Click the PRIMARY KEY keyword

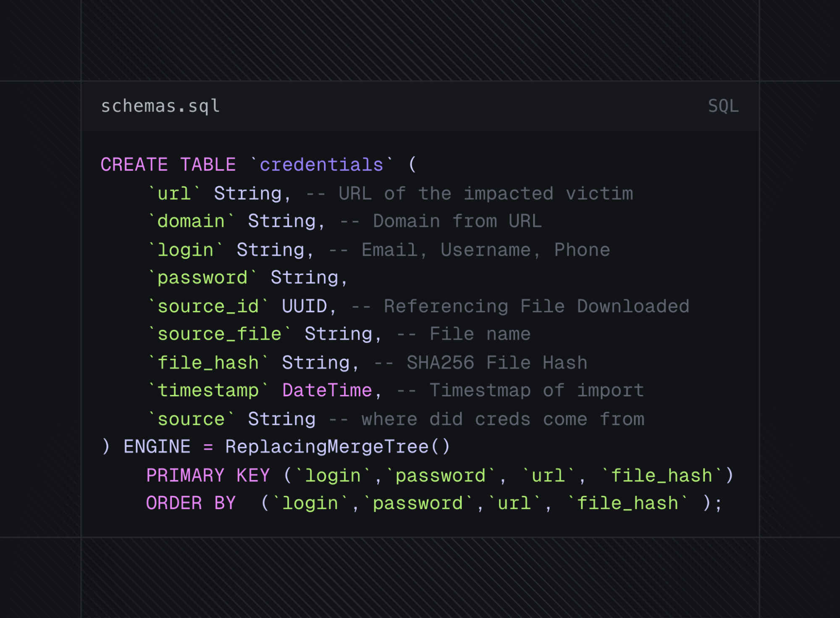(x=208, y=476)
